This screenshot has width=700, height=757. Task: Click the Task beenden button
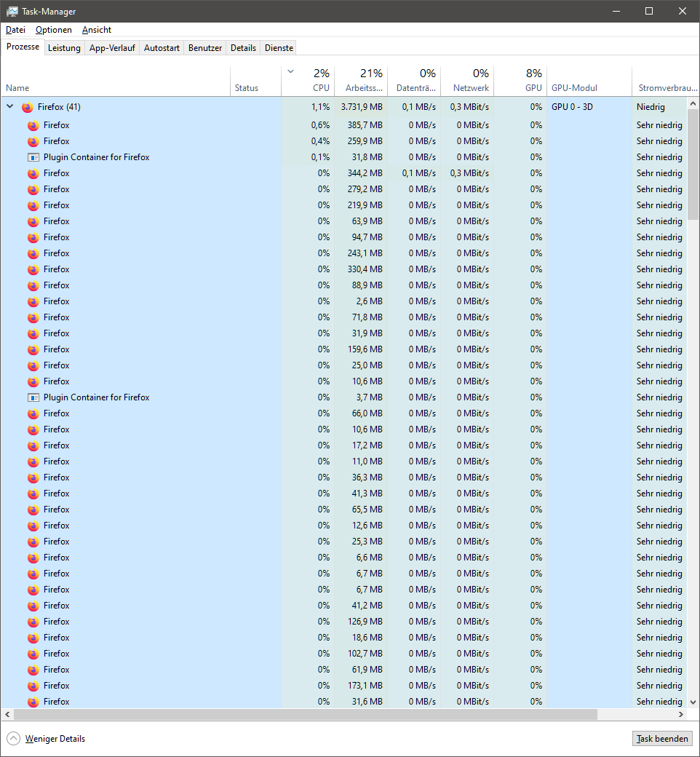click(662, 739)
